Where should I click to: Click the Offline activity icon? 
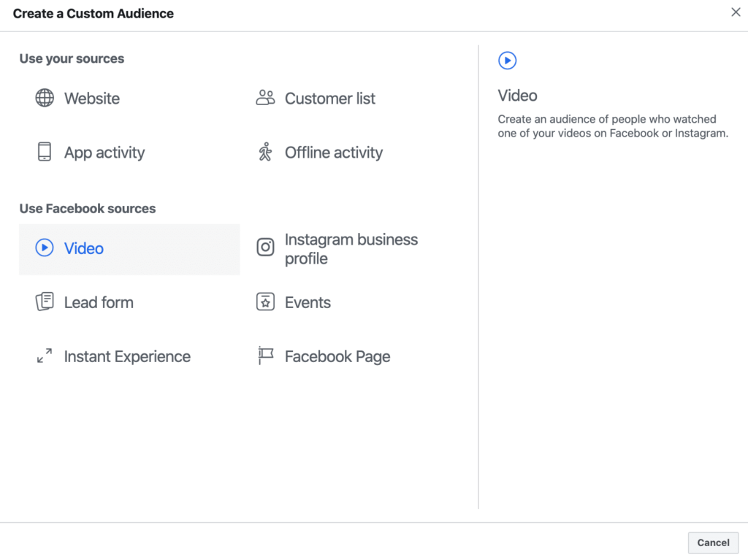tap(265, 152)
